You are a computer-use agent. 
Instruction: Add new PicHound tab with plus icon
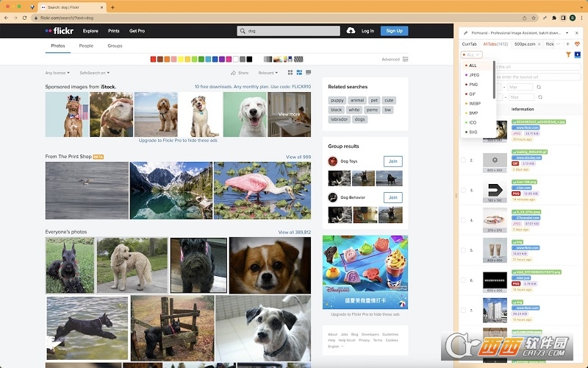(x=567, y=44)
